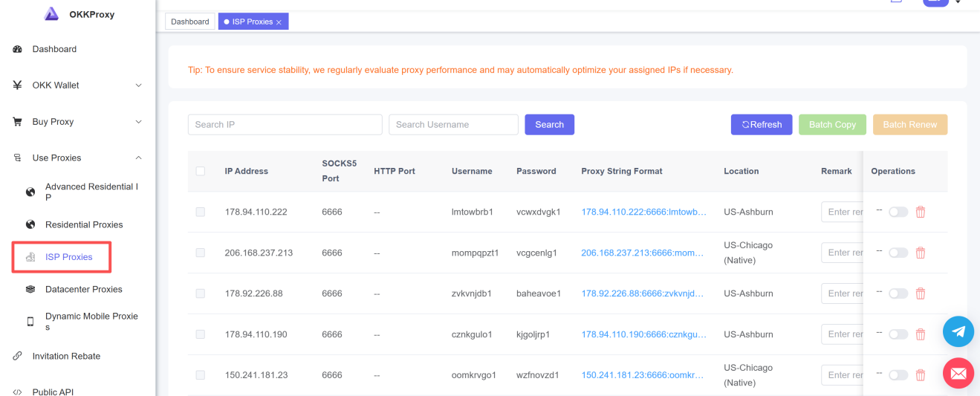Screen dimensions: 980x396
Task: Delete the 178.94.110.190 proxy row
Action: point(921,334)
